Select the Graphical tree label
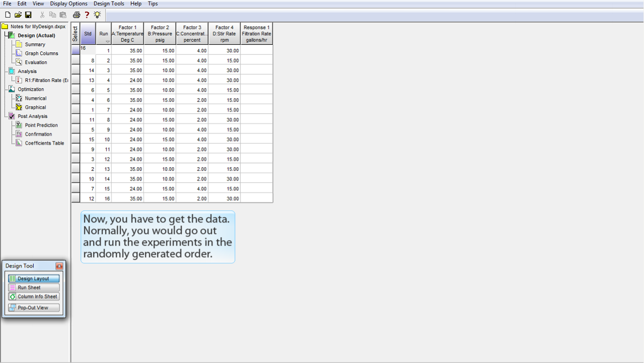Viewport: 644px width, 363px height. click(35, 107)
